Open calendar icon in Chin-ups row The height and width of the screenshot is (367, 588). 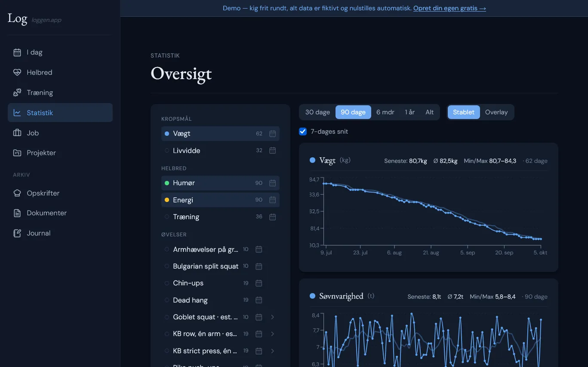pyautogui.click(x=259, y=283)
